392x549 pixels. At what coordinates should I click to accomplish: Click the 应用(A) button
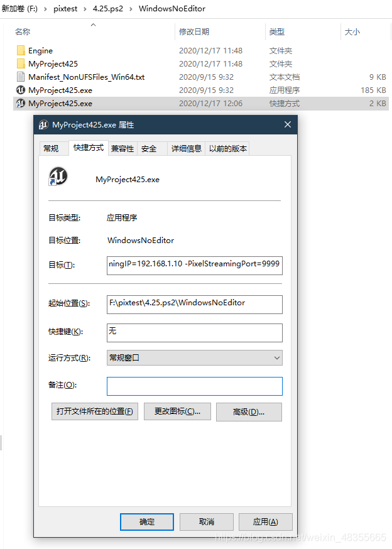click(x=266, y=522)
